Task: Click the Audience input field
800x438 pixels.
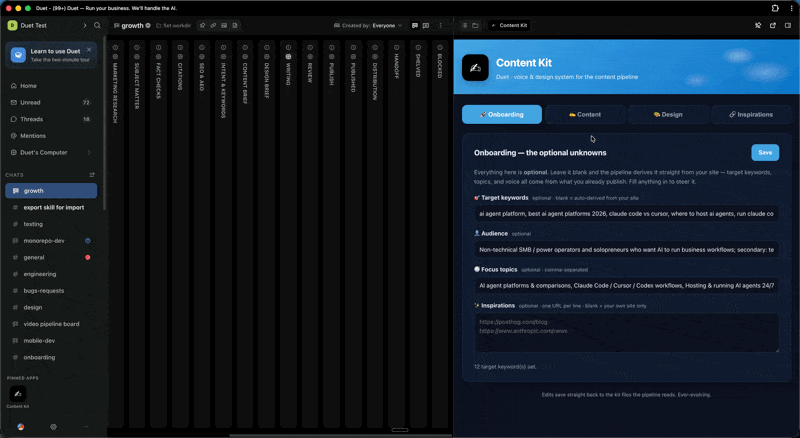Action: (627, 250)
